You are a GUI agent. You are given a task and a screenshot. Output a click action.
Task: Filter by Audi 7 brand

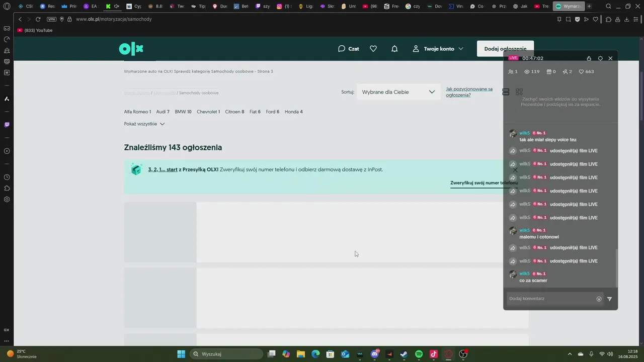pos(163,112)
